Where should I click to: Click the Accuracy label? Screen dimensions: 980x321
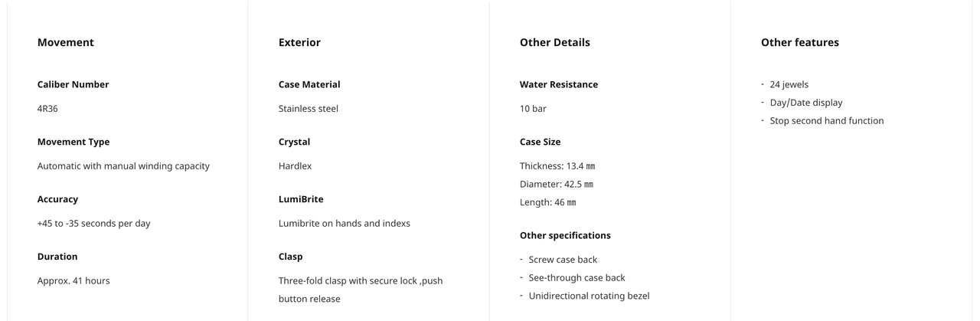pos(57,199)
